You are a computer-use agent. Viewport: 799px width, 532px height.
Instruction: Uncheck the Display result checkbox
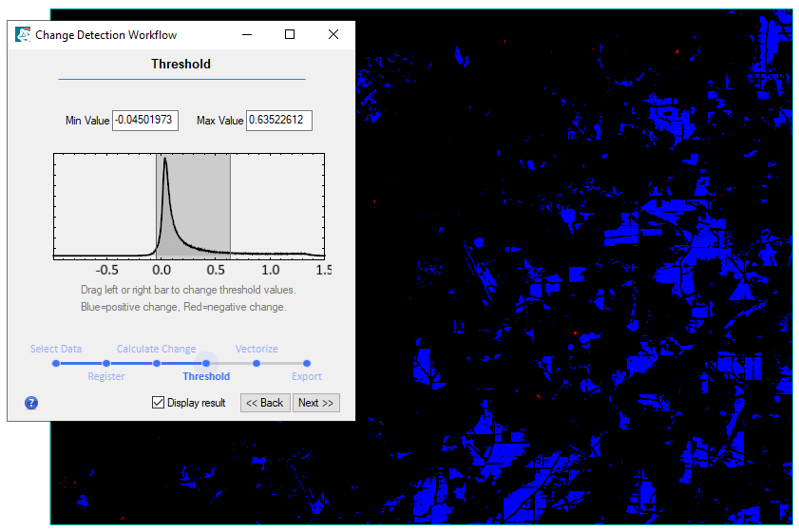tap(159, 403)
